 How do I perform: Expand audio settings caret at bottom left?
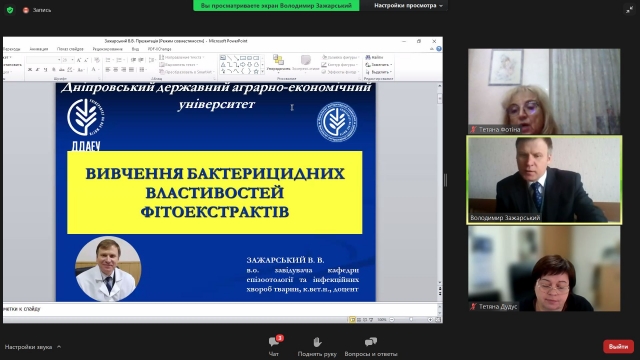[59, 347]
